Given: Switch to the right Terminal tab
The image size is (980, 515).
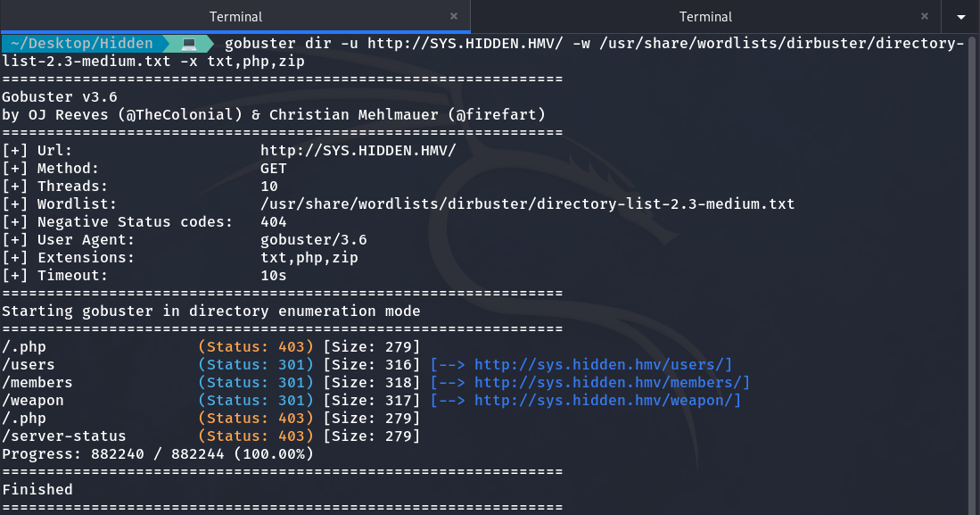Looking at the screenshot, I should [705, 17].
